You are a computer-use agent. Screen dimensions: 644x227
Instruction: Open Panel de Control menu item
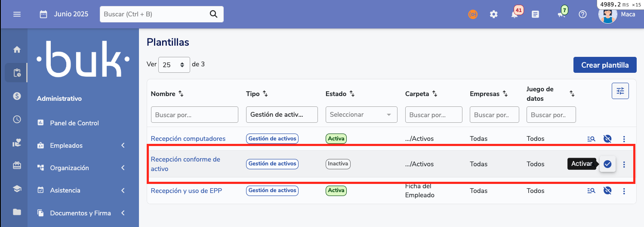[x=74, y=123]
